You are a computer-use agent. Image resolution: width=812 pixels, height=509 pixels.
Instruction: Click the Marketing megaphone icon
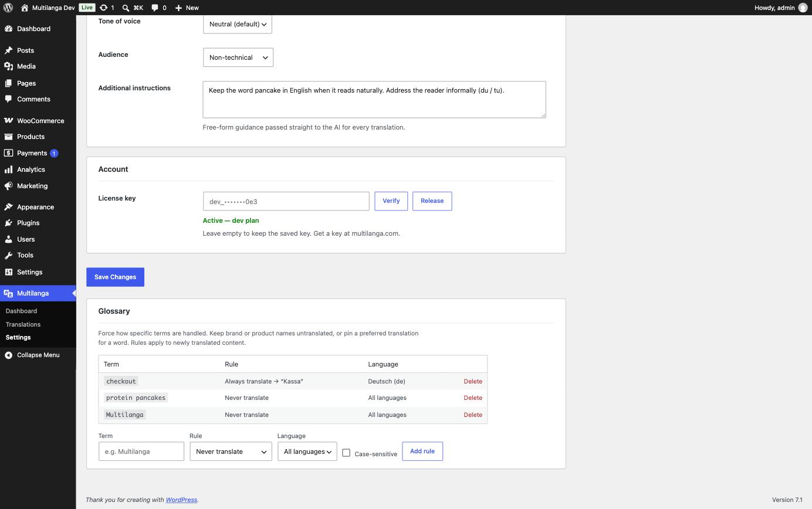coord(9,186)
